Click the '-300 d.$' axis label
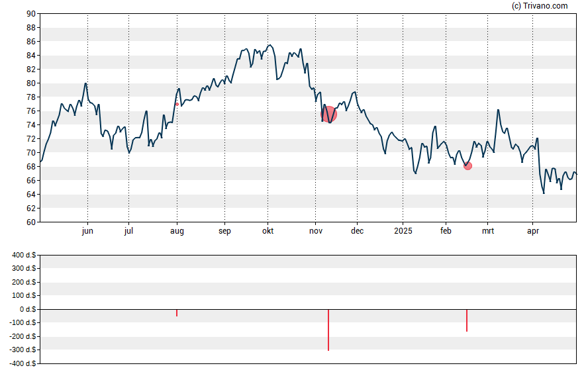 click(x=23, y=350)
